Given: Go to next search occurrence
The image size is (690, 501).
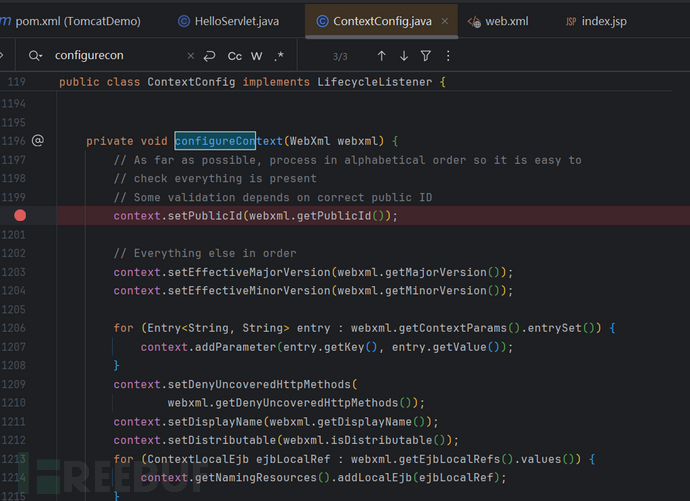Looking at the screenshot, I should [x=404, y=56].
